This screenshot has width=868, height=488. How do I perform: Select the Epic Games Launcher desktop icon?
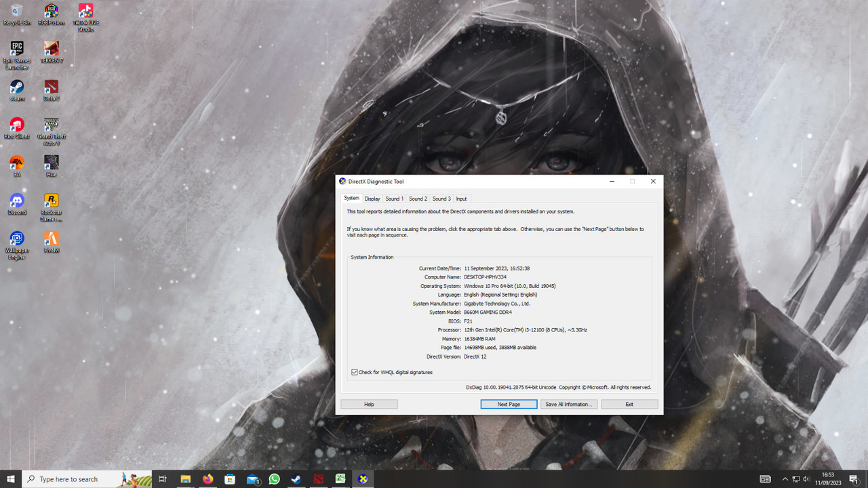click(17, 56)
